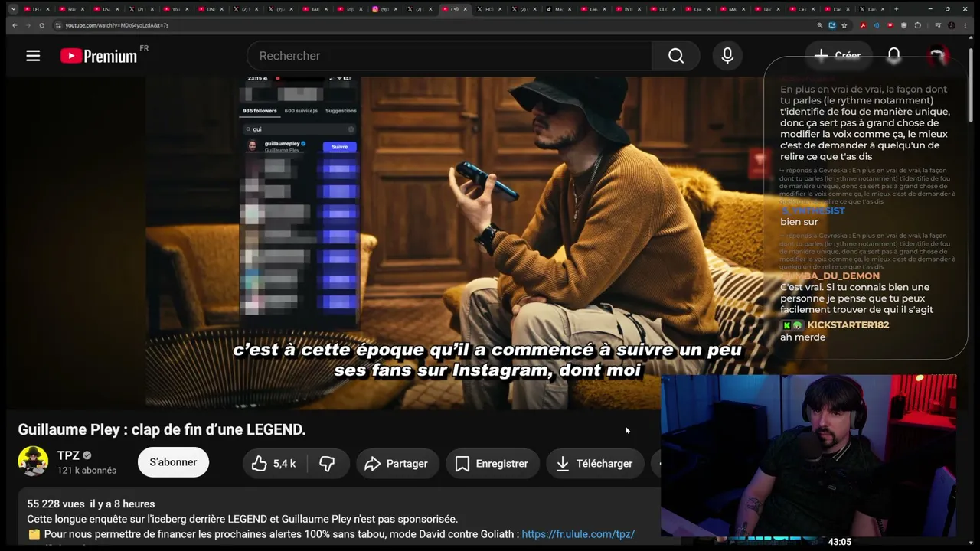Open the YouTube notifications bell
Image resolution: width=980 pixels, height=551 pixels.
[x=893, y=56]
